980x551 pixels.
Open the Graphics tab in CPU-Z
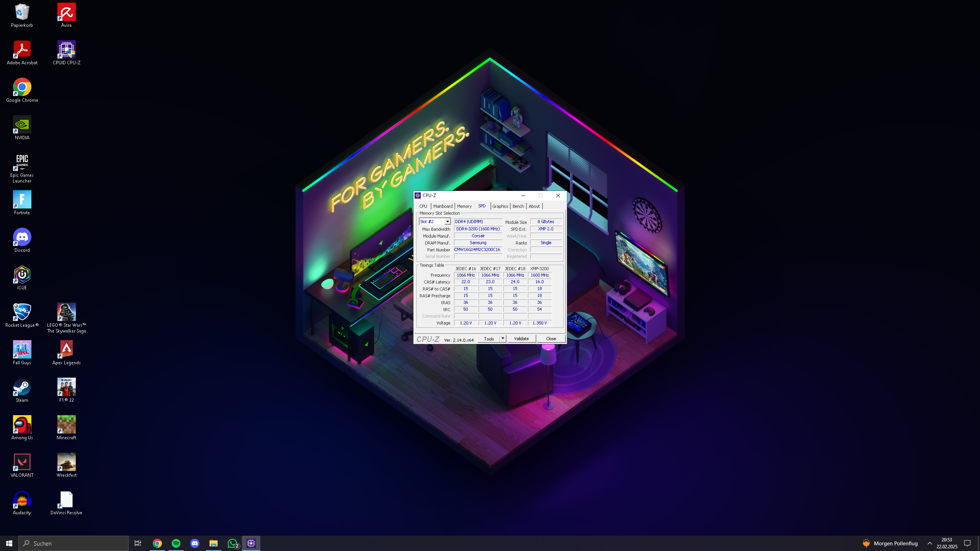[500, 206]
